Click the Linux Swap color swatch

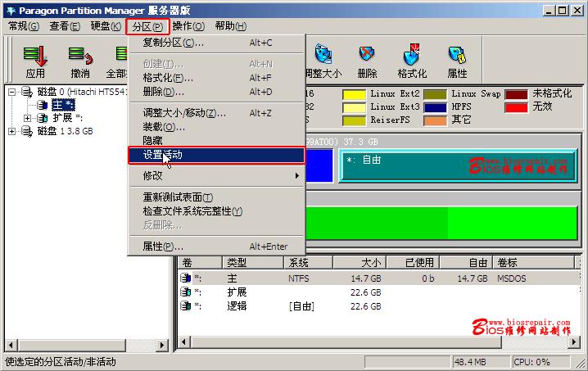pyautogui.click(x=435, y=94)
